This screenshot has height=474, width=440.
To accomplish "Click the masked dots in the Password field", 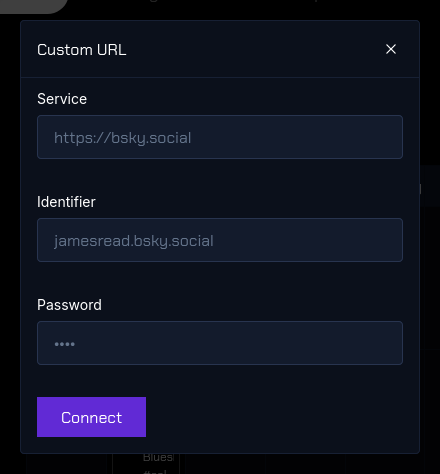I will [65, 344].
